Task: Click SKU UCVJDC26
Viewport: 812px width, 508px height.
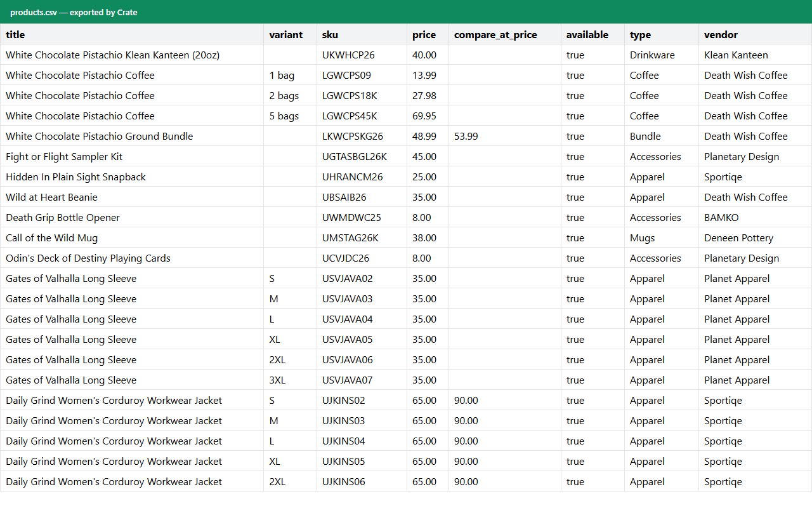Action: [x=362, y=258]
